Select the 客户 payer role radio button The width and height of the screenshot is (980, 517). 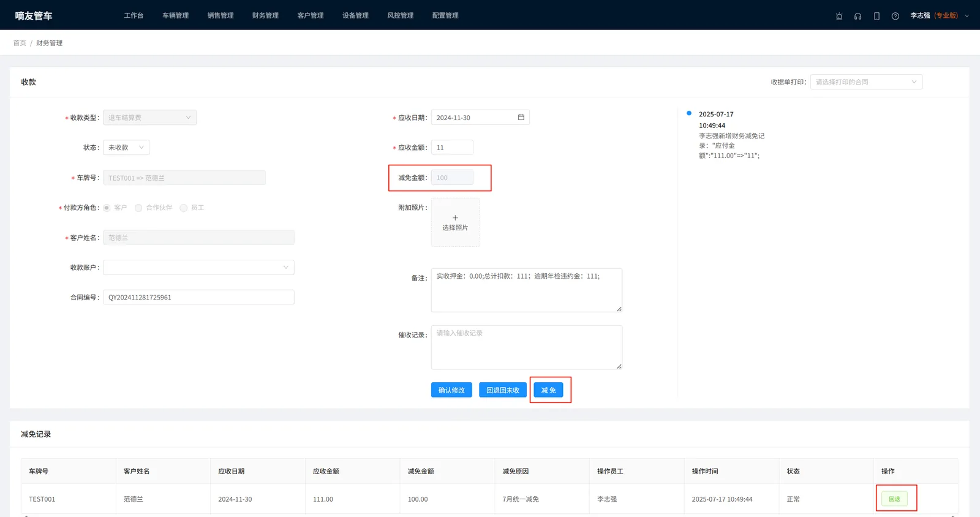[107, 208]
